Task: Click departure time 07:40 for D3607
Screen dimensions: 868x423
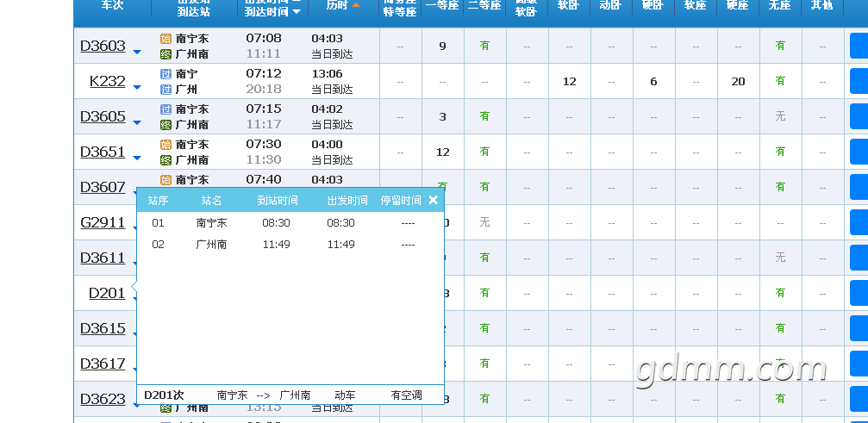Action: tap(264, 180)
